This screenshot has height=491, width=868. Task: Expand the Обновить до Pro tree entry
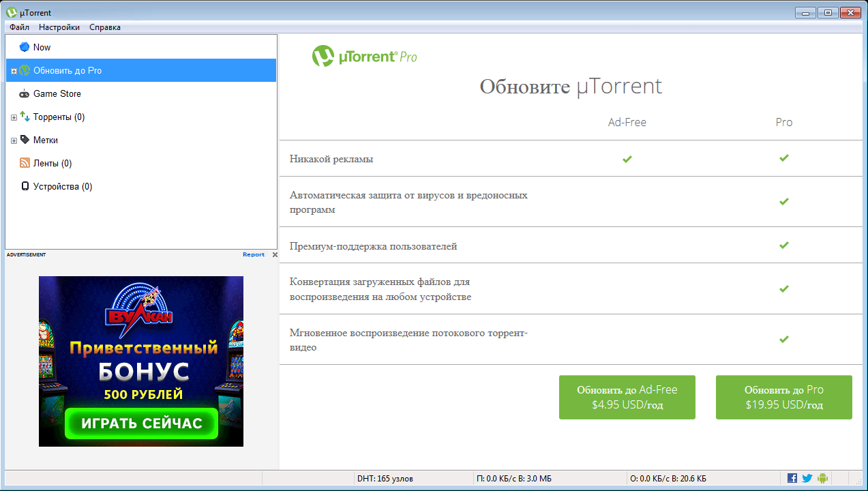tap(13, 70)
